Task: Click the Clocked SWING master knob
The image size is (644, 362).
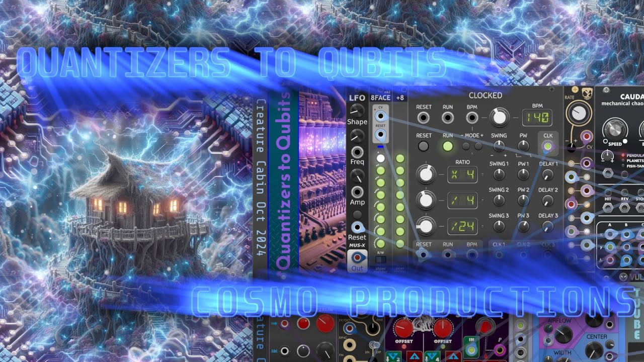Action: 499,146
